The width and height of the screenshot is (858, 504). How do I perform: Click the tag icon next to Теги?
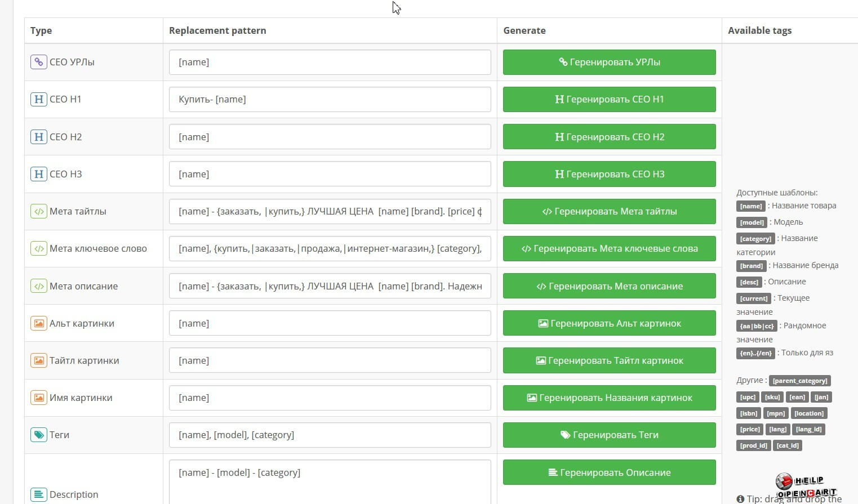pyautogui.click(x=38, y=435)
